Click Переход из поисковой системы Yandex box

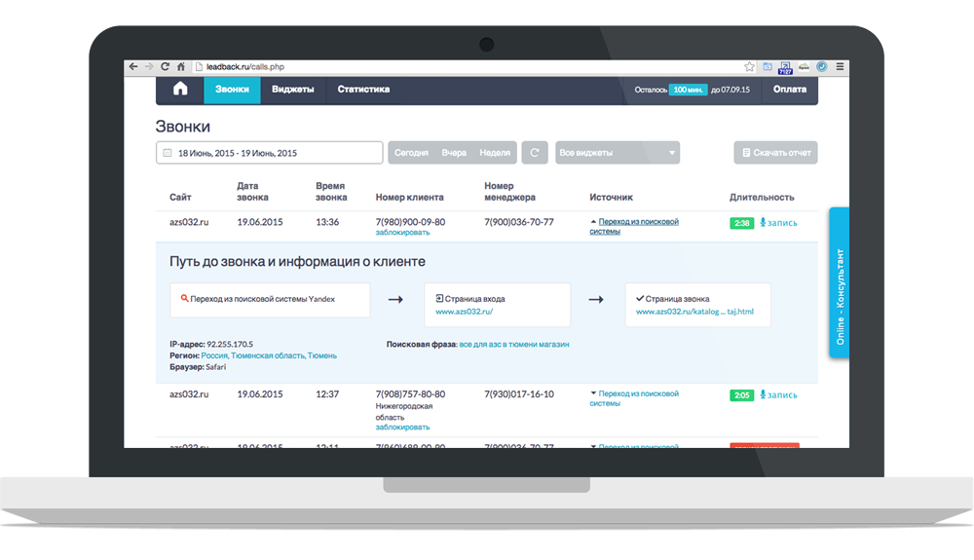coord(270,300)
